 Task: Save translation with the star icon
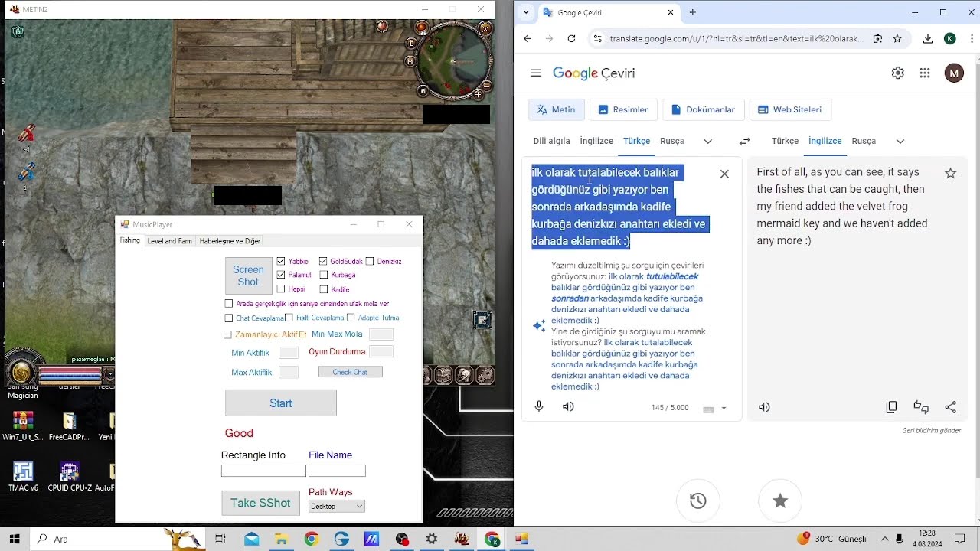click(x=951, y=174)
